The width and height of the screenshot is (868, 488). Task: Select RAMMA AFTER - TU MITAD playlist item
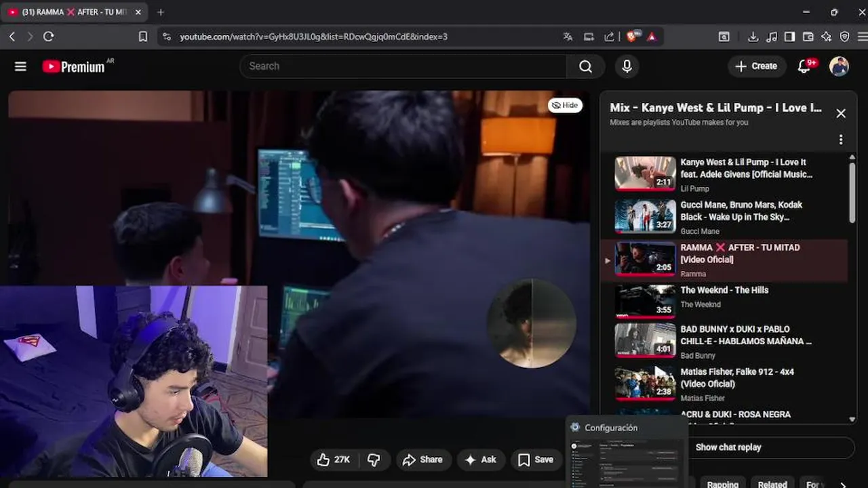pos(724,260)
